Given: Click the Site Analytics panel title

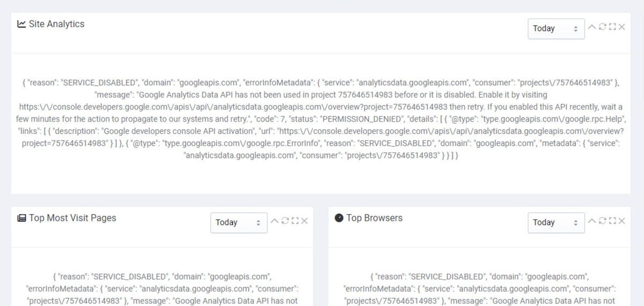Looking at the screenshot, I should pyautogui.click(x=56, y=24).
